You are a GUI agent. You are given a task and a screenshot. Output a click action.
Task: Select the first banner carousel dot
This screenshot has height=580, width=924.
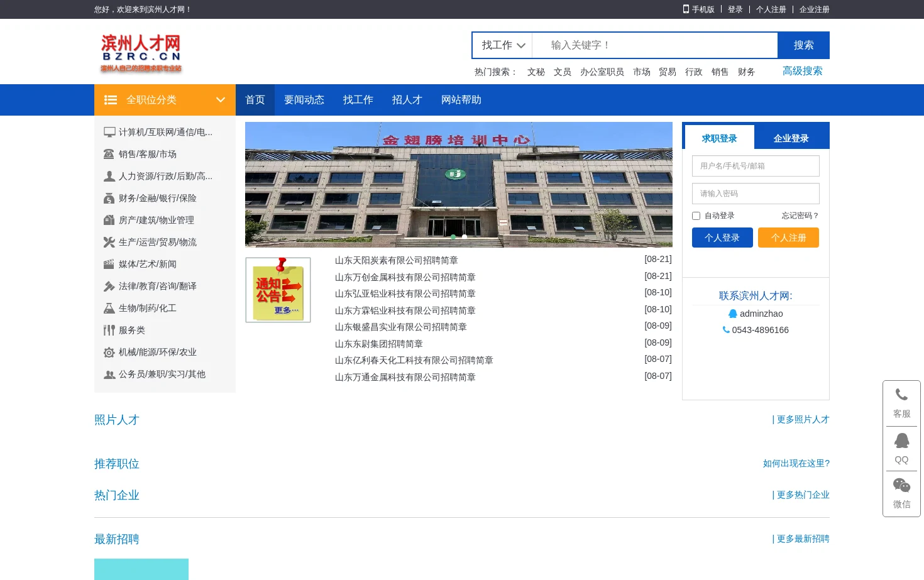pyautogui.click(x=453, y=237)
